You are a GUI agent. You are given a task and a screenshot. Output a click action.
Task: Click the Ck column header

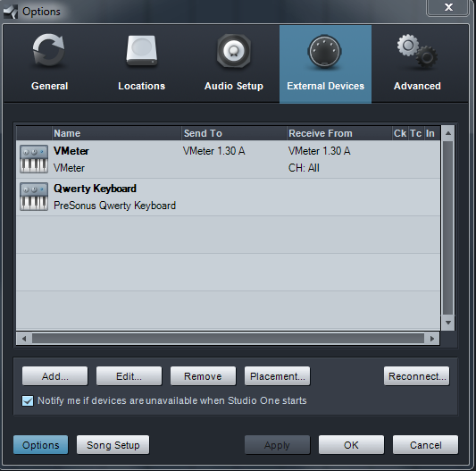[x=400, y=133]
